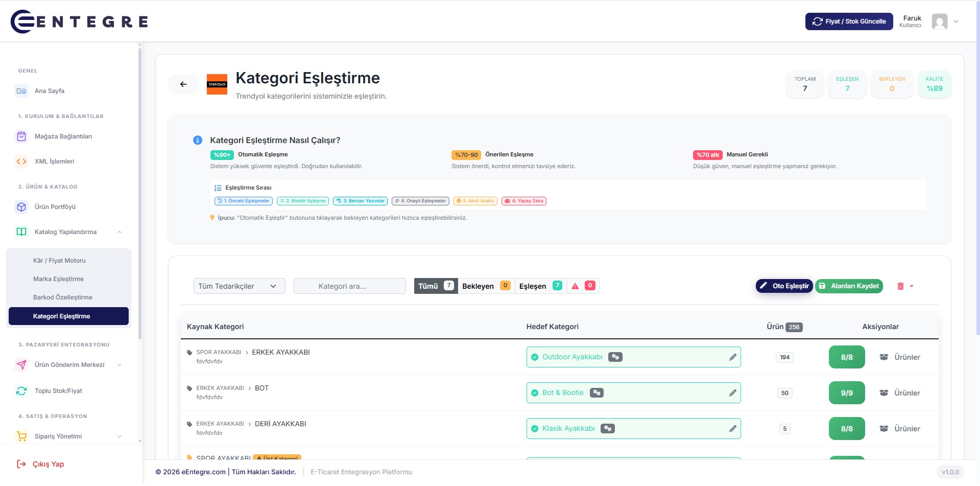Image resolution: width=980 pixels, height=486 pixels.
Task: Click the 8/8 button in DERİ AYAKKABI row
Action: coord(847,429)
